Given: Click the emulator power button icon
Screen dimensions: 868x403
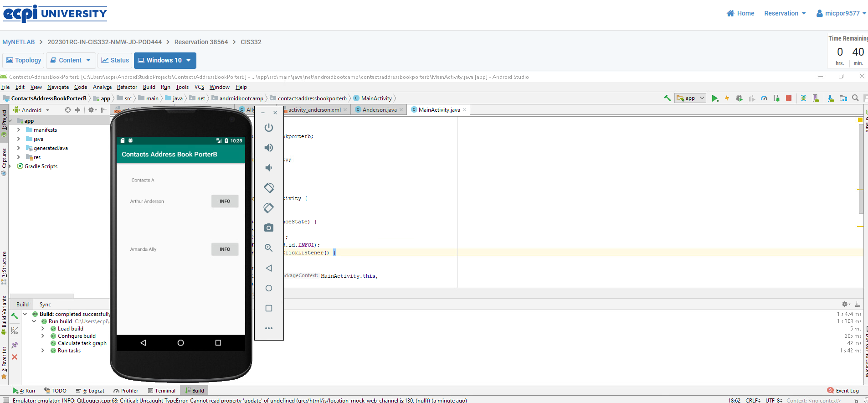Looking at the screenshot, I should (x=269, y=128).
